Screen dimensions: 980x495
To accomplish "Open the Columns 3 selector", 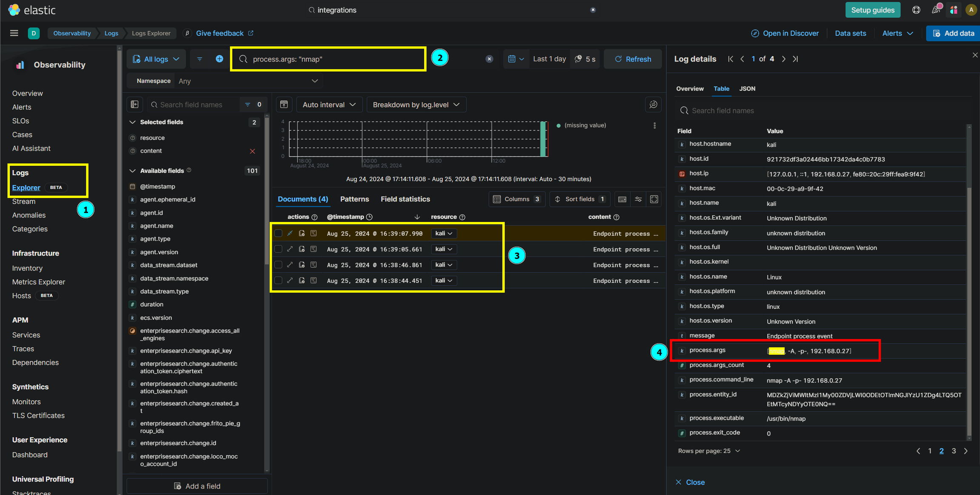I will point(517,199).
